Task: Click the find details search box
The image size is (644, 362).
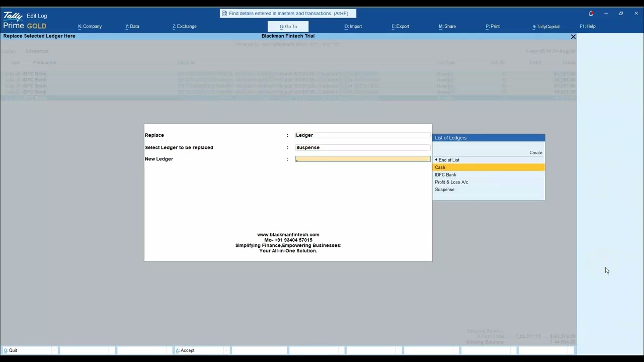Action: click(288, 14)
